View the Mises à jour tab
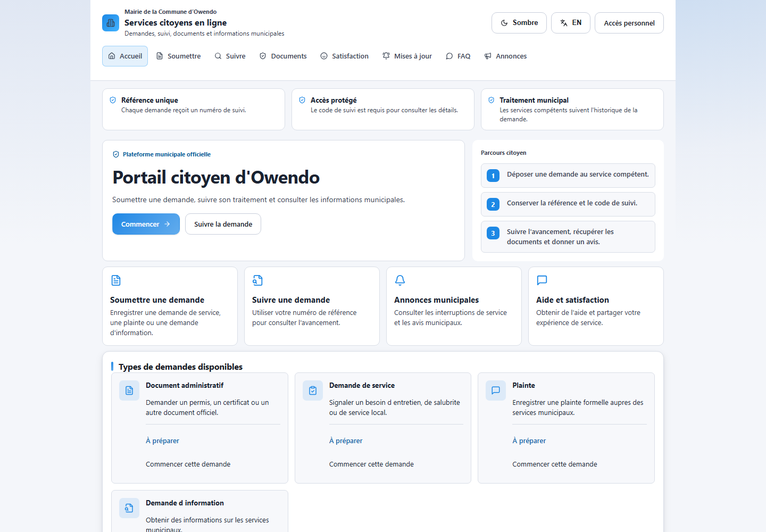 [x=407, y=56]
